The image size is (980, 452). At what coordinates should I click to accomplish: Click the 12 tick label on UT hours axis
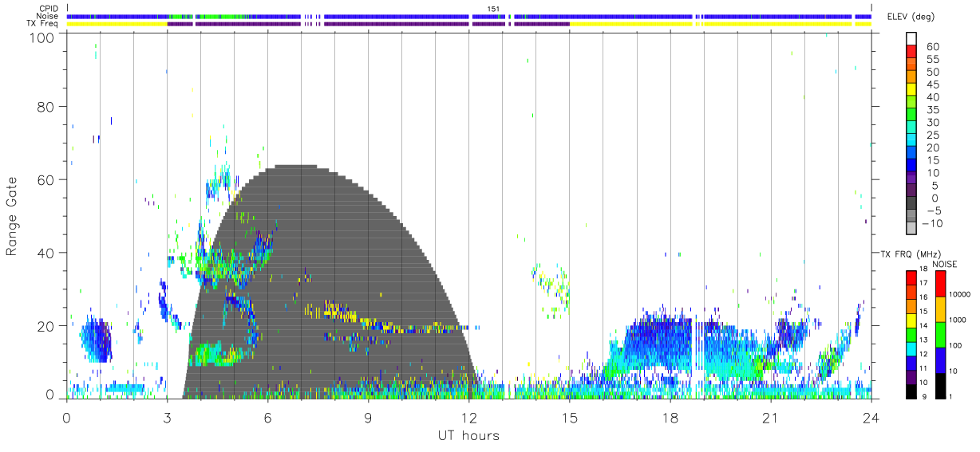pyautogui.click(x=468, y=418)
